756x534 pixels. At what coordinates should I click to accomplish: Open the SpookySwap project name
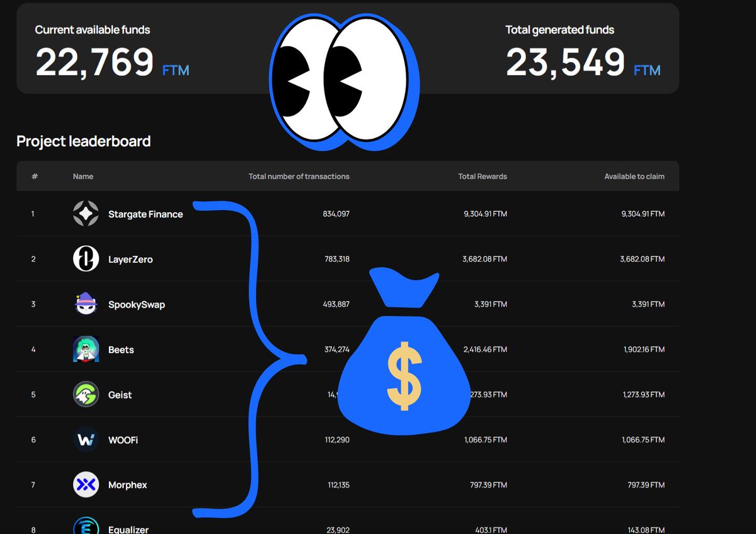(137, 305)
